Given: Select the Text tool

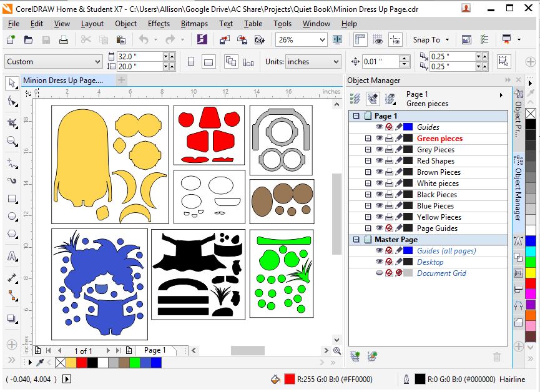Looking at the screenshot, I should (12, 257).
